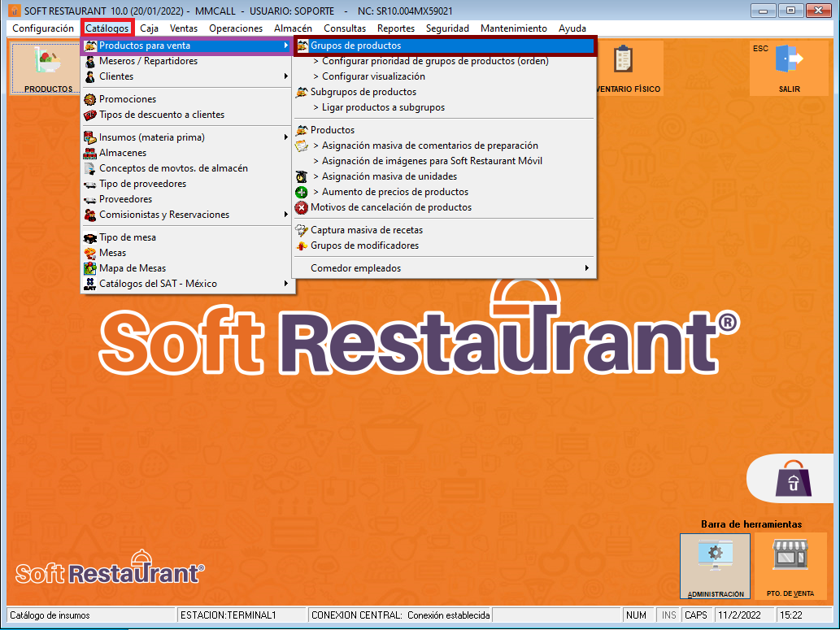Click the Captura masiva de recetas icon
Screen dimensions: 840x630
[x=302, y=230]
